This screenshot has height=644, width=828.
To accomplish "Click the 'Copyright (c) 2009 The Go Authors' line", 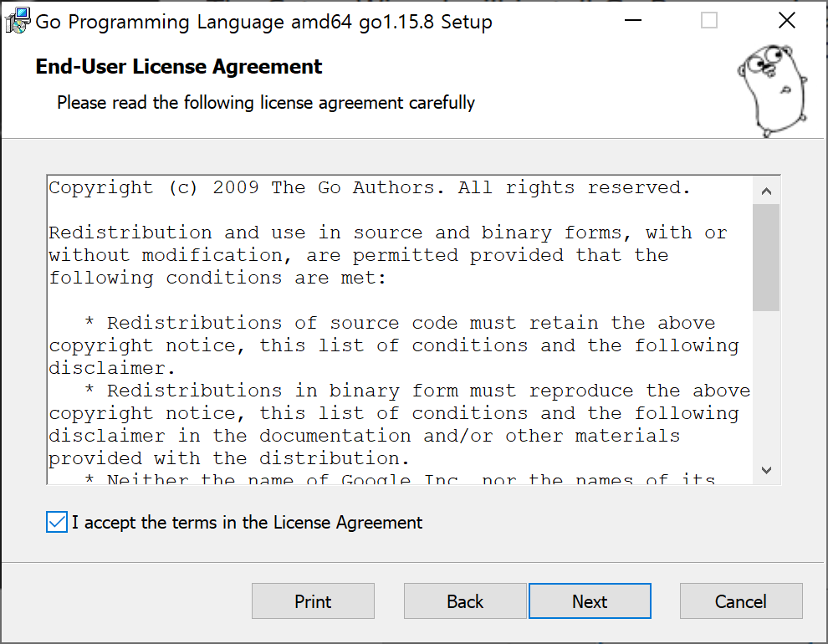I will (370, 187).
